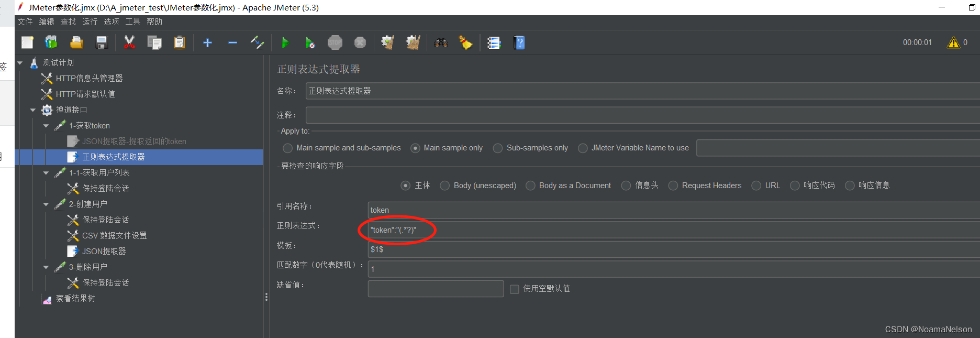Open the 文件 menu
This screenshot has height=338, width=980.
[25, 21]
